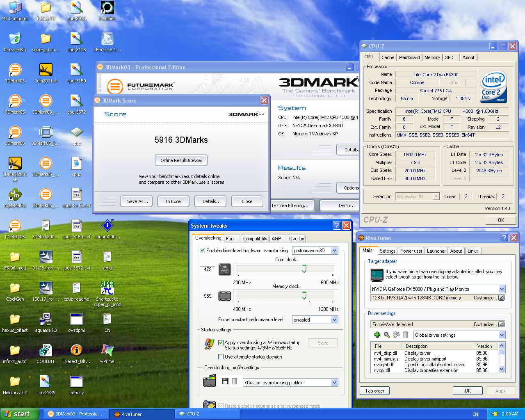
Task: Open the Launcher tab in RivaTuner
Action: tap(436, 251)
